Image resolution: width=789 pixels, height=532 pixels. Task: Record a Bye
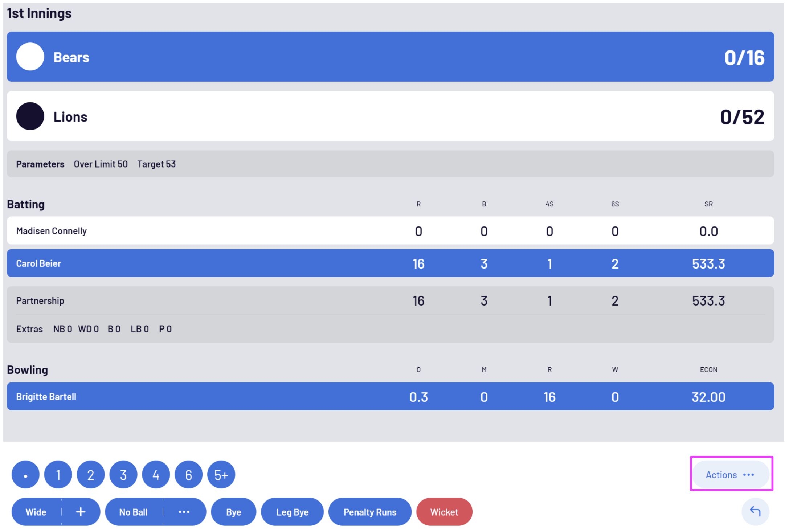[x=233, y=512]
